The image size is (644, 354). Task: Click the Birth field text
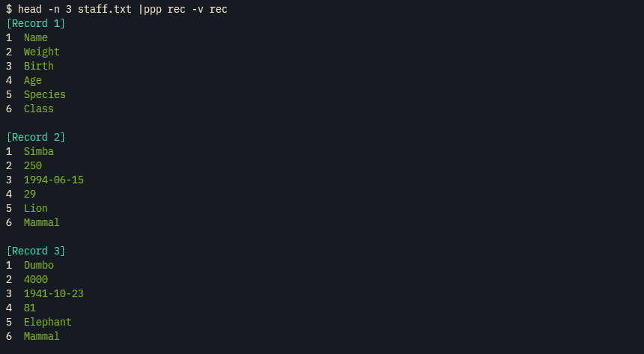click(39, 66)
